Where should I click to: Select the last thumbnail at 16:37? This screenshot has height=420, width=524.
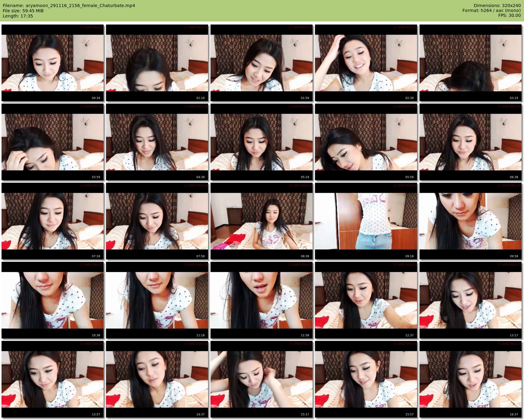(x=470, y=379)
